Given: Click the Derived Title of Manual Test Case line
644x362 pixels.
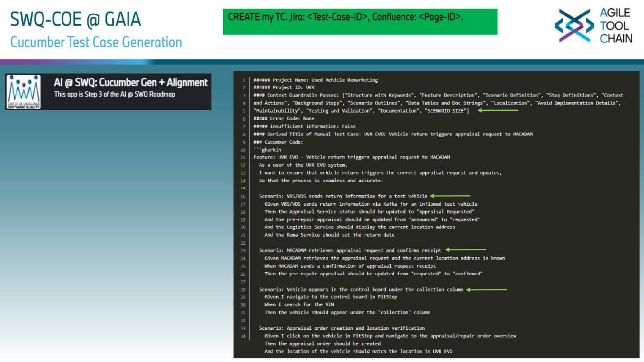Looking at the screenshot, I should [393, 134].
